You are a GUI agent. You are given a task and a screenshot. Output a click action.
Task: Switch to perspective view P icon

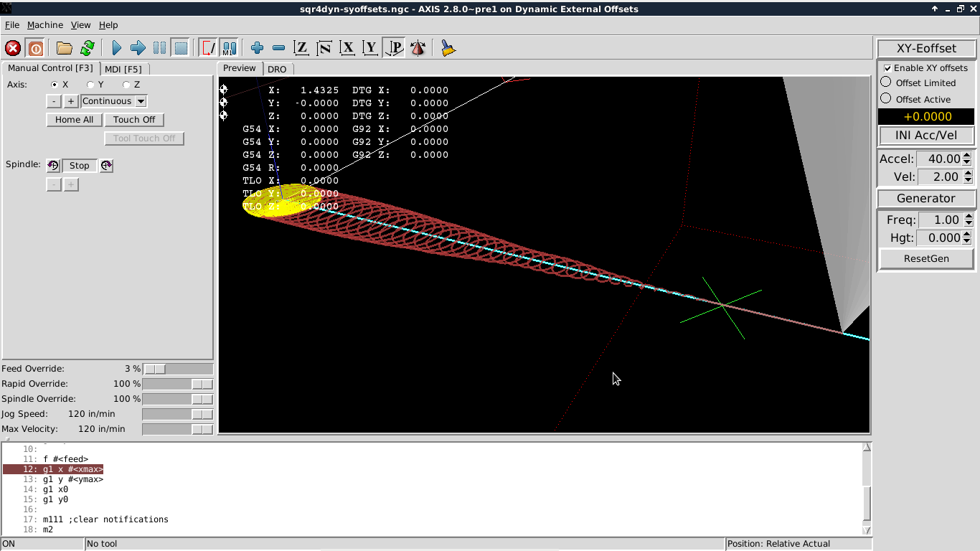(394, 48)
